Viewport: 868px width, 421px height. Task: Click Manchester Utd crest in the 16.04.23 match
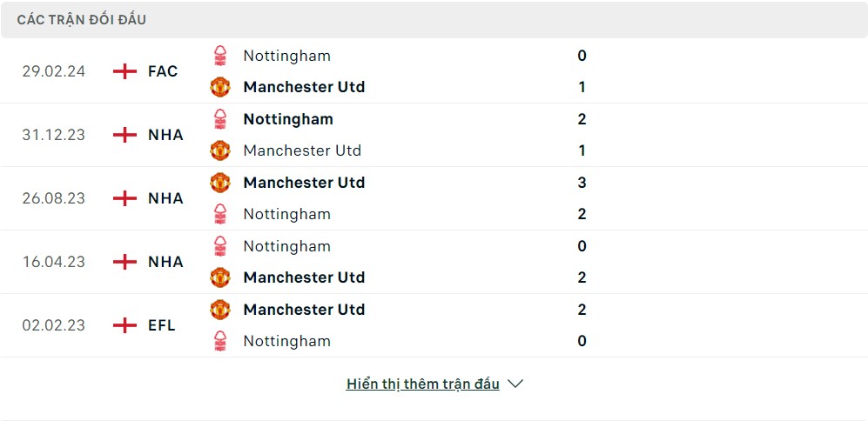point(221,277)
